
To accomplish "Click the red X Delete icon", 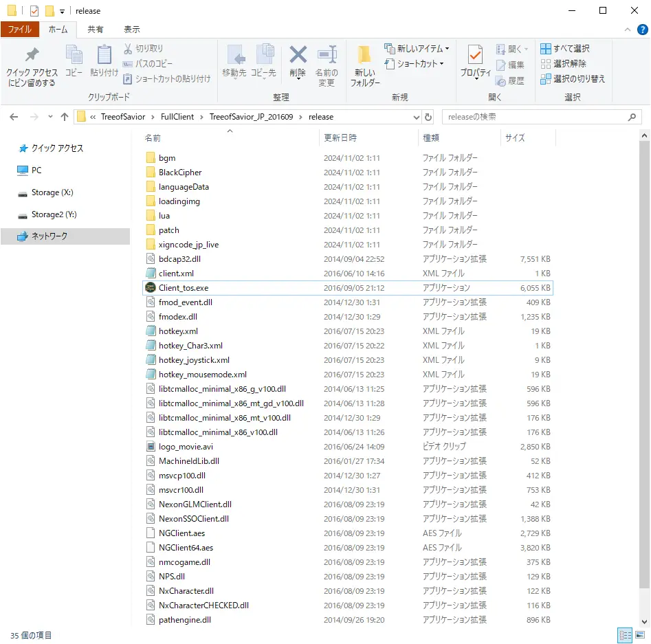I will pos(298,55).
